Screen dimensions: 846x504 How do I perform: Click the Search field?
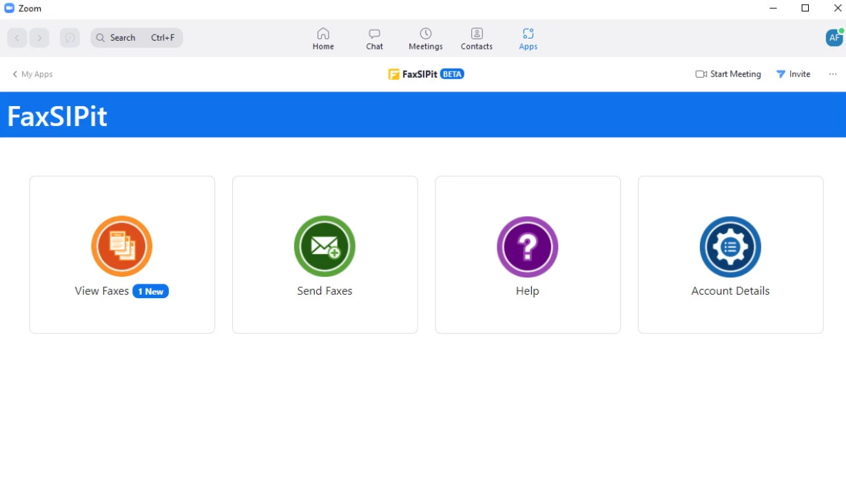click(x=136, y=38)
